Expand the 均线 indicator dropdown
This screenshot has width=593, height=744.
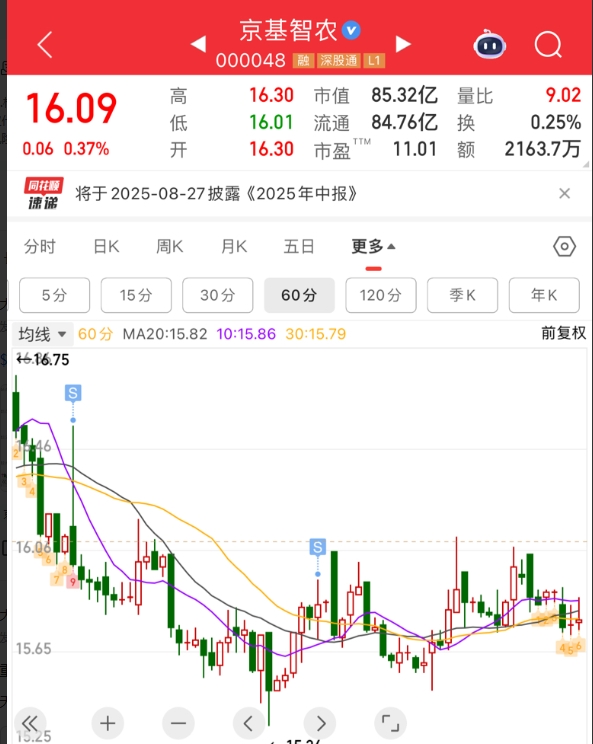pos(42,334)
